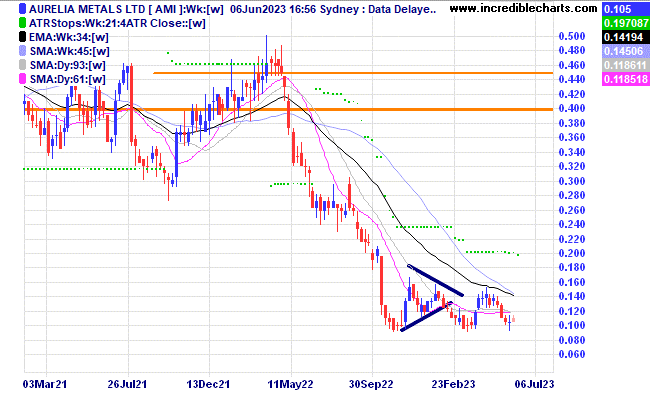Click the 0.500 price axis label

pyautogui.click(x=572, y=36)
